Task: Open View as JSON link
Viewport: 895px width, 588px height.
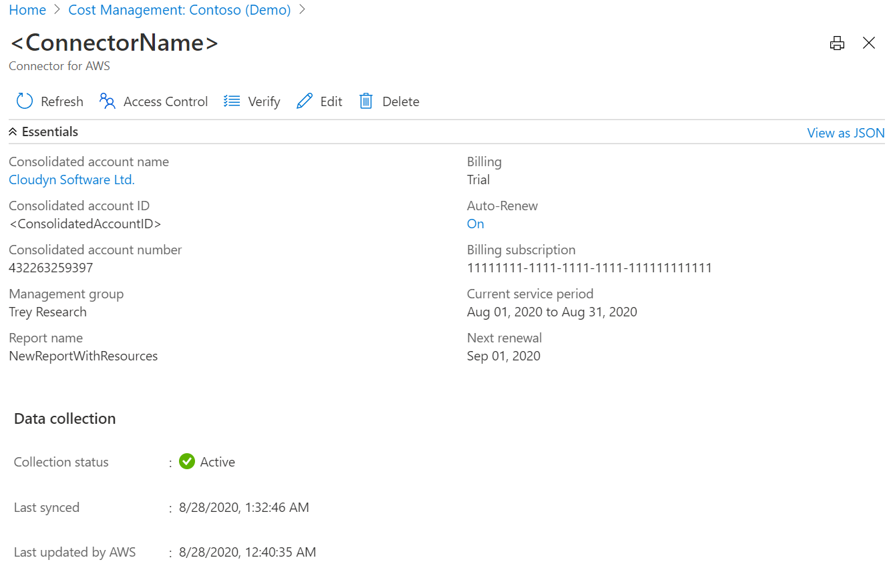Action: point(846,133)
